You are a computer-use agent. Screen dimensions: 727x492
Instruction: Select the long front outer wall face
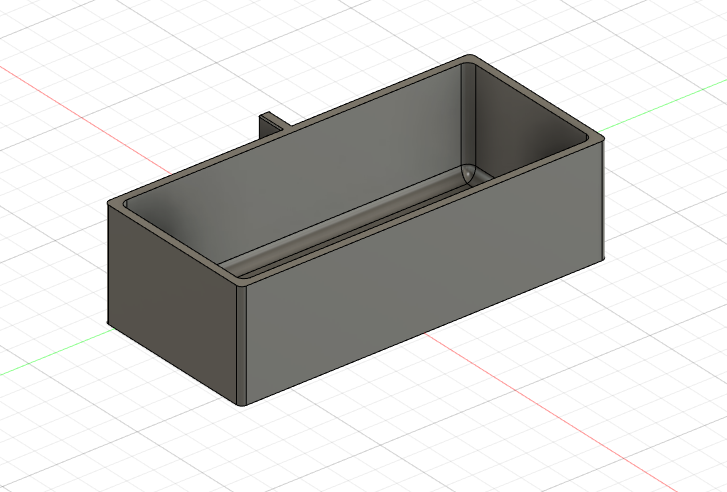pos(424,274)
